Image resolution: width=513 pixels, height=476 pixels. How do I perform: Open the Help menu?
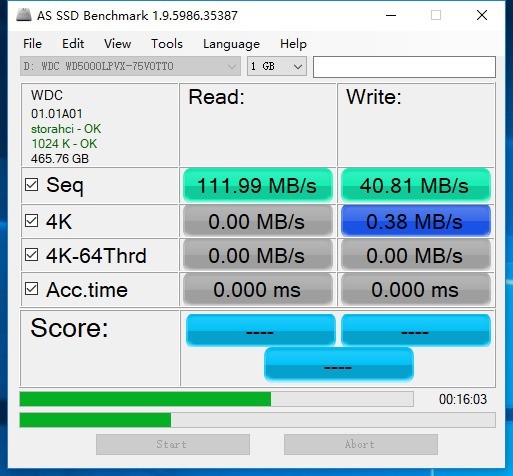(293, 44)
